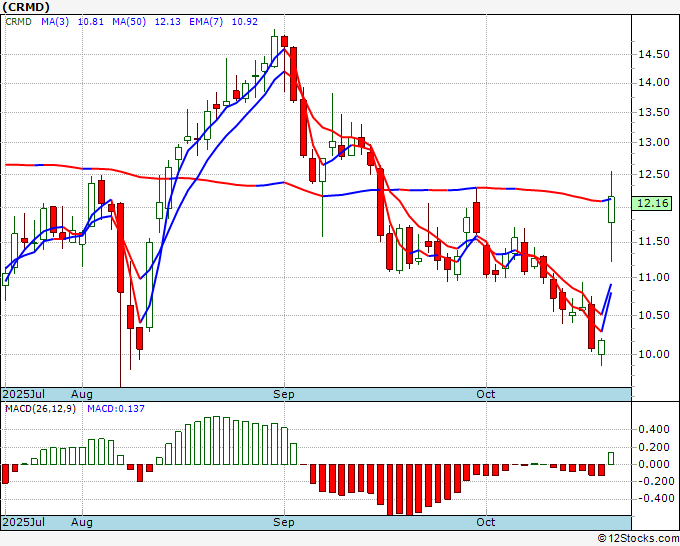
Task: Select the MA(3) legend label
Action: 55,22
